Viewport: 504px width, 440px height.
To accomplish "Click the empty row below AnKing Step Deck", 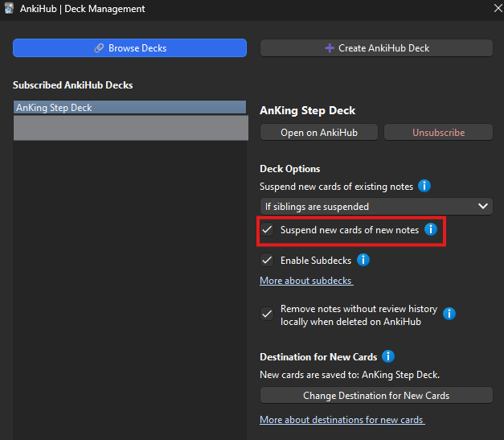I will (x=129, y=128).
